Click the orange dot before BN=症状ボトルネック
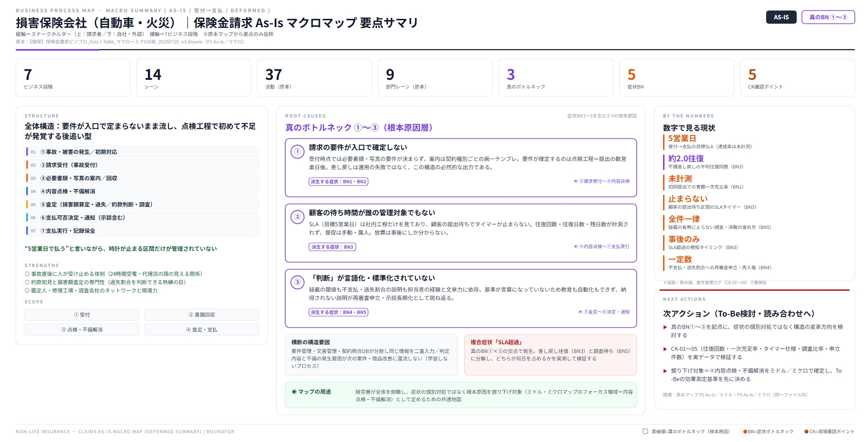 tap(745, 431)
